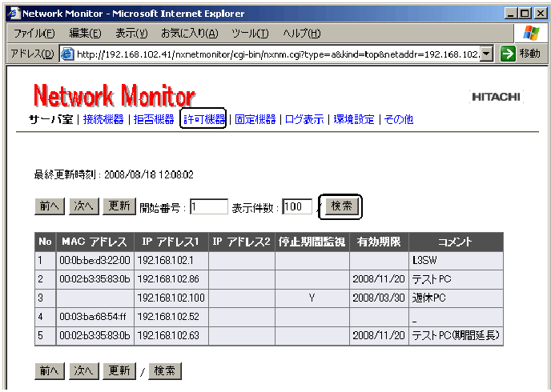Click the top 次へ button
Viewport: 551px width, 392px height.
click(84, 206)
